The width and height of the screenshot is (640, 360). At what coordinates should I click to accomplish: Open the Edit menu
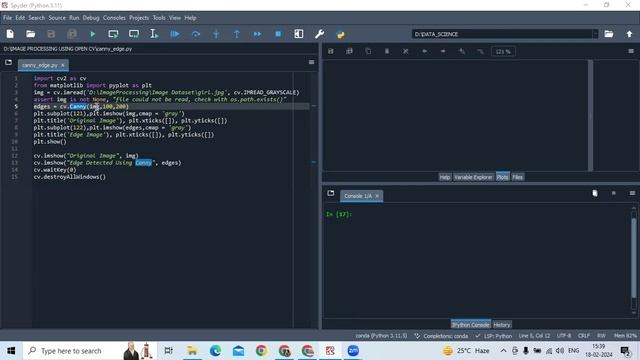[20, 18]
